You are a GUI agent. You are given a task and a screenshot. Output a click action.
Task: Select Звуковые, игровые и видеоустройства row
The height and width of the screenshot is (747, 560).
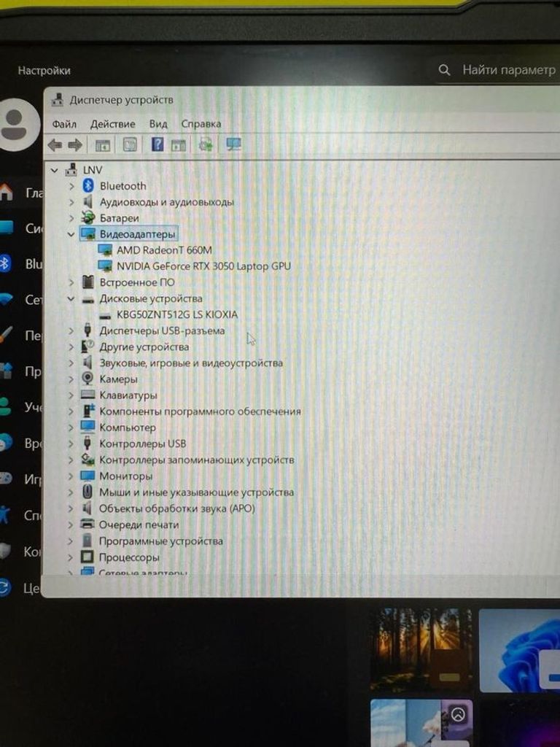click(x=190, y=363)
